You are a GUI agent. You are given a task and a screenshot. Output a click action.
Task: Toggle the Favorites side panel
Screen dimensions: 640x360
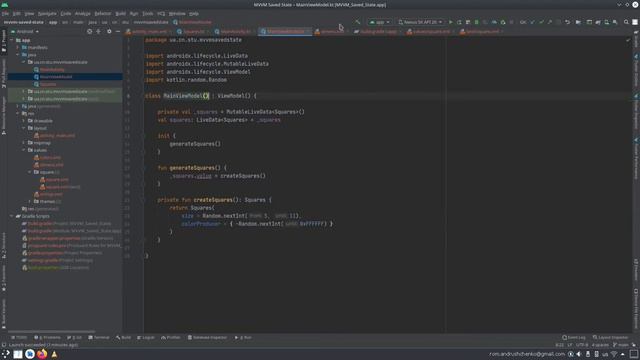(4, 279)
